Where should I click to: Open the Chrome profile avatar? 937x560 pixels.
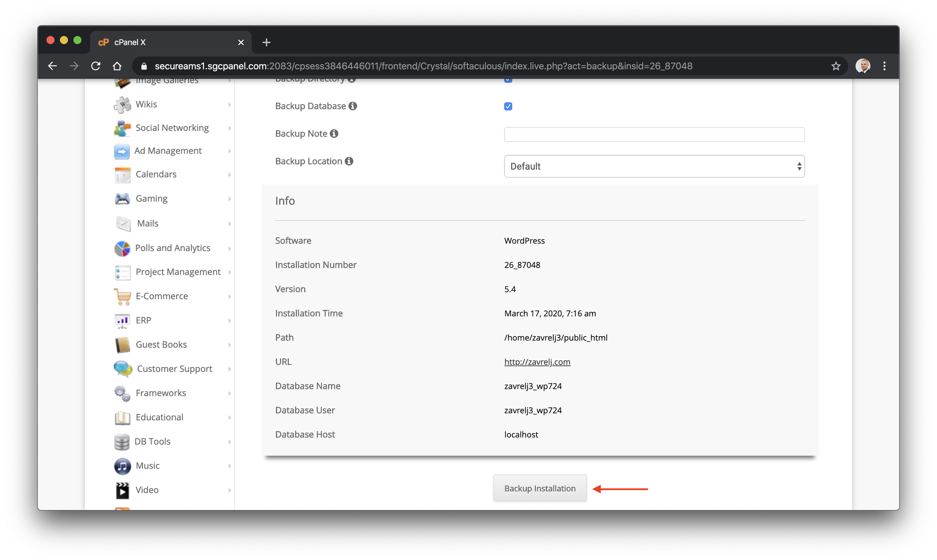pyautogui.click(x=863, y=66)
